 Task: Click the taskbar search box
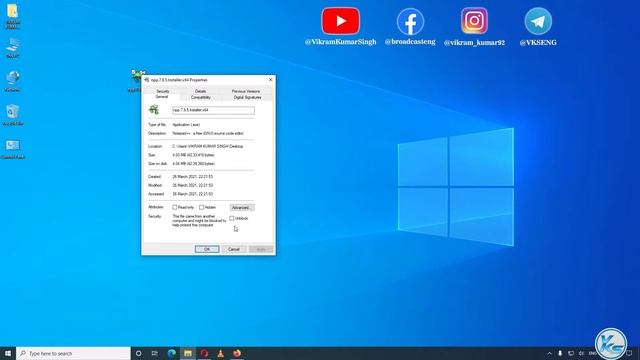(x=73, y=353)
